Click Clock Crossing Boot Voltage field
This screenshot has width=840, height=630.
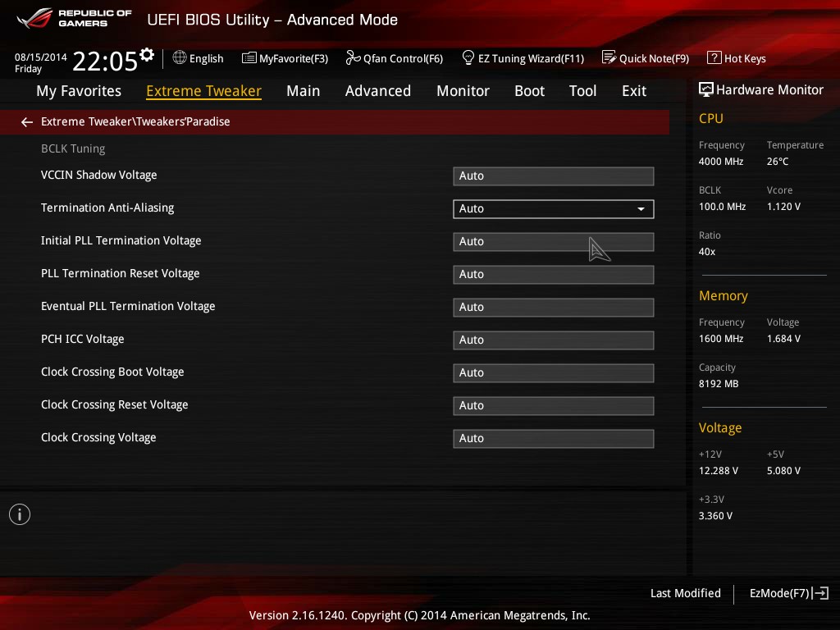click(x=554, y=373)
